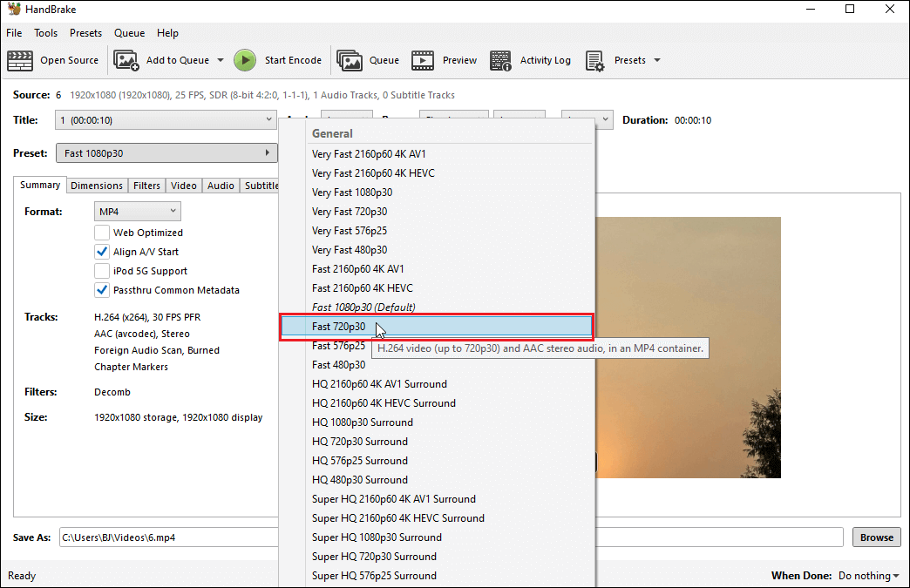Open the Queue menu in menu bar
This screenshot has height=588, width=910.
[129, 33]
